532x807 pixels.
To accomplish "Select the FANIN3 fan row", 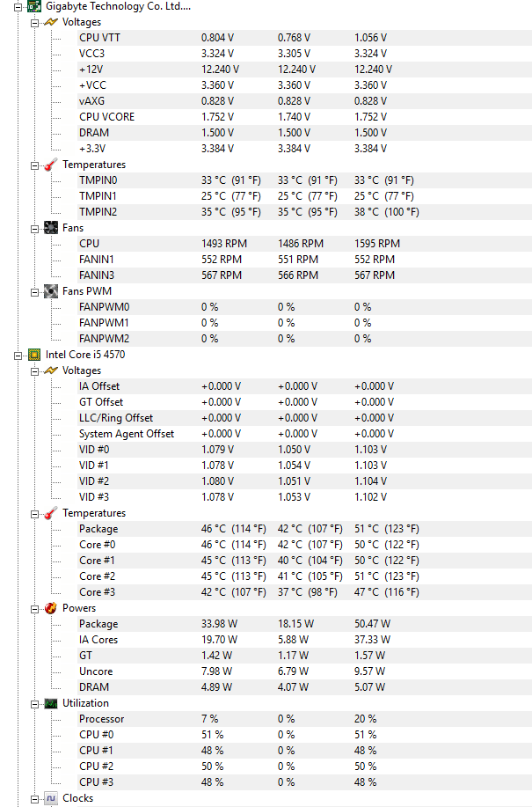I will 304,275.
